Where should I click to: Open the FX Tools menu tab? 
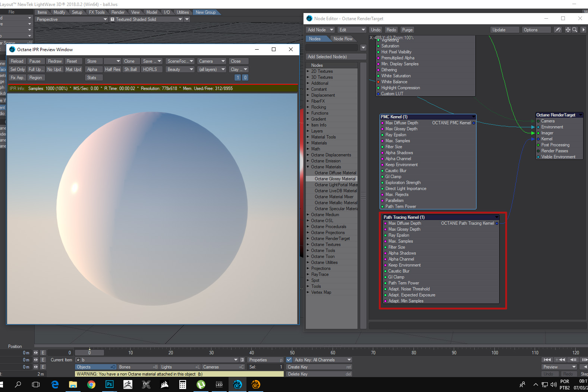97,12
